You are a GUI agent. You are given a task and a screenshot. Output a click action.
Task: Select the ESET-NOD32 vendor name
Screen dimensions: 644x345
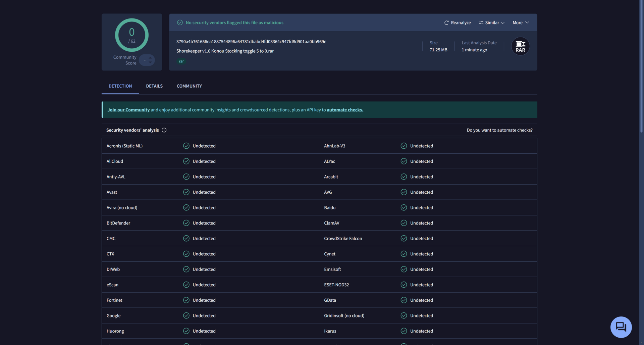coord(336,285)
